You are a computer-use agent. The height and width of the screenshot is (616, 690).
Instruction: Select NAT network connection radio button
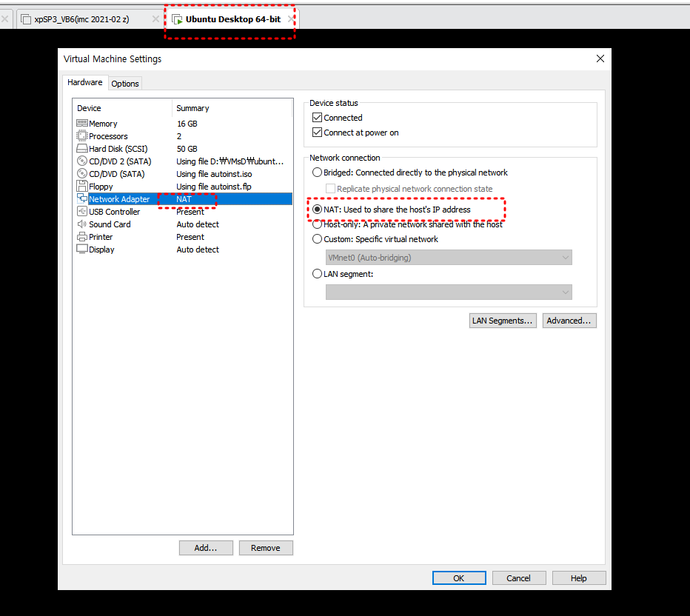317,210
